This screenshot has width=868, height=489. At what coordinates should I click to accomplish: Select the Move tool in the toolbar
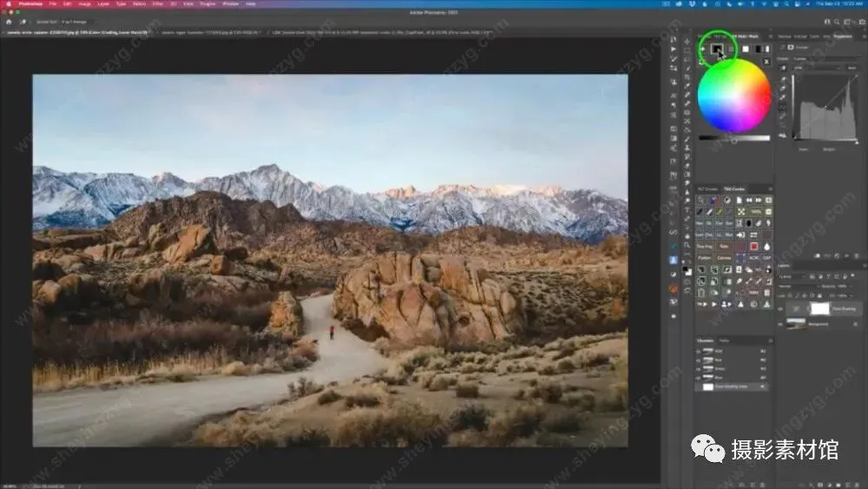coord(687,42)
